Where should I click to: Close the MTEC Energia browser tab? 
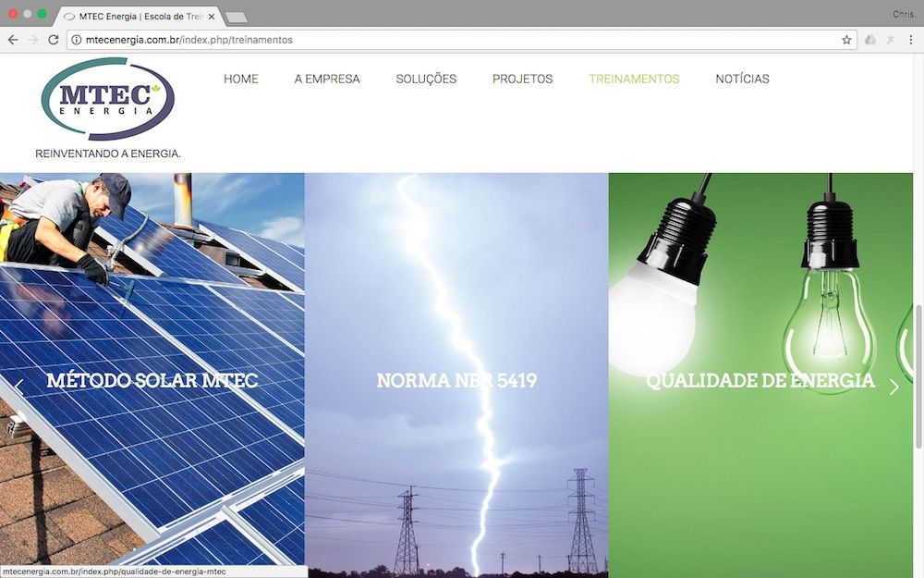click(x=212, y=17)
